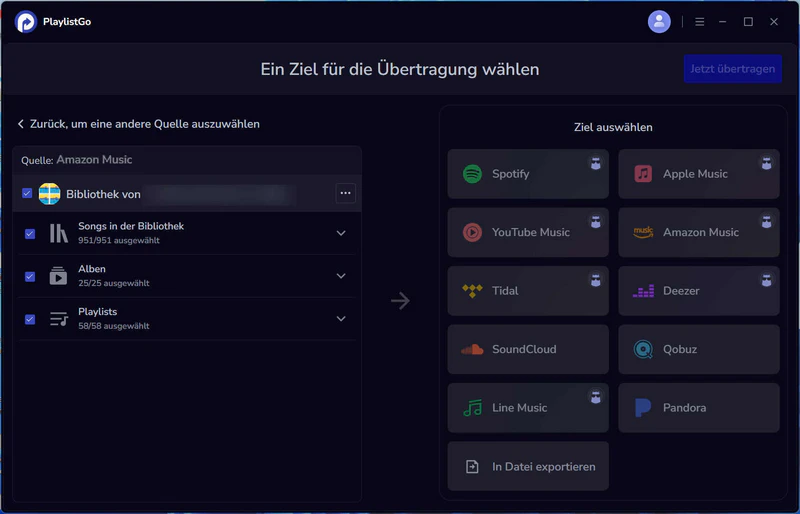Click the YouTube Music logo icon

click(x=472, y=232)
